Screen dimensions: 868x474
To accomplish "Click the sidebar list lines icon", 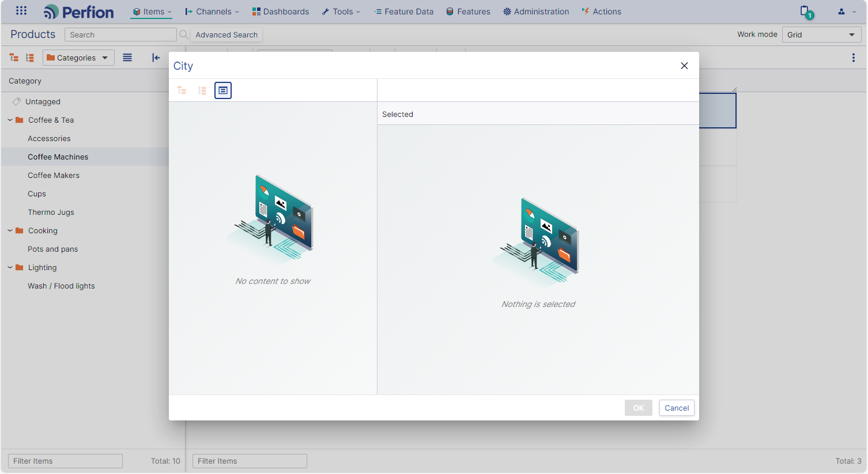I will click(x=127, y=58).
